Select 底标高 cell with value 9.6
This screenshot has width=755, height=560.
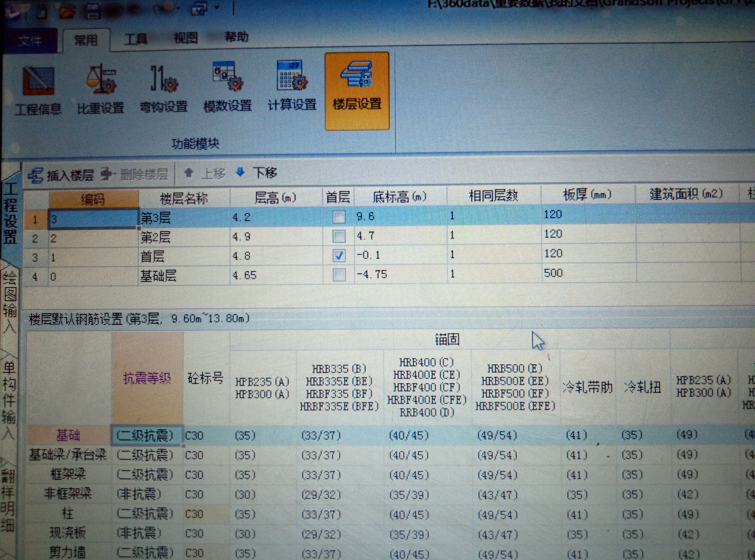400,216
